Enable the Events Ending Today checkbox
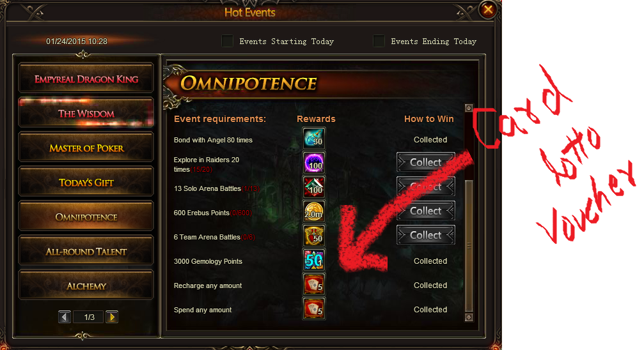The image size is (644, 350). [x=379, y=41]
